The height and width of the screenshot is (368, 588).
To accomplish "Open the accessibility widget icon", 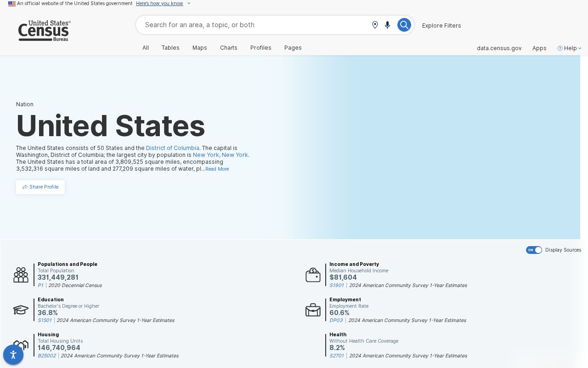I will 13,355.
